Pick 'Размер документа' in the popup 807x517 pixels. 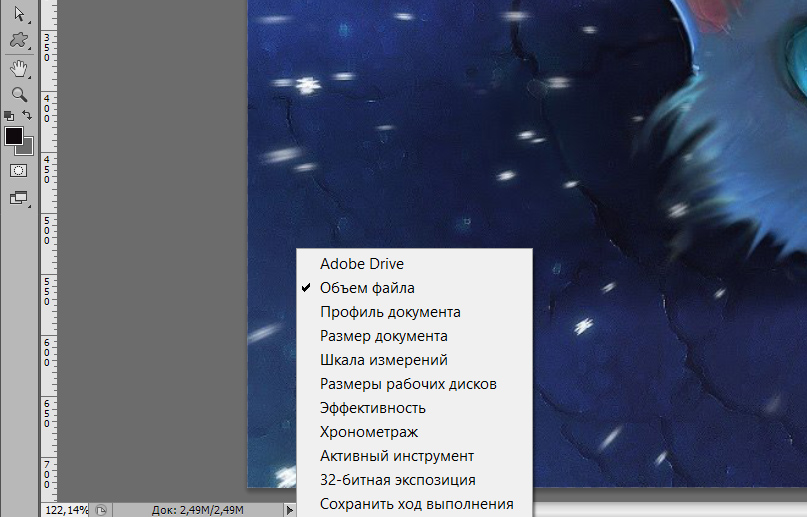point(383,336)
